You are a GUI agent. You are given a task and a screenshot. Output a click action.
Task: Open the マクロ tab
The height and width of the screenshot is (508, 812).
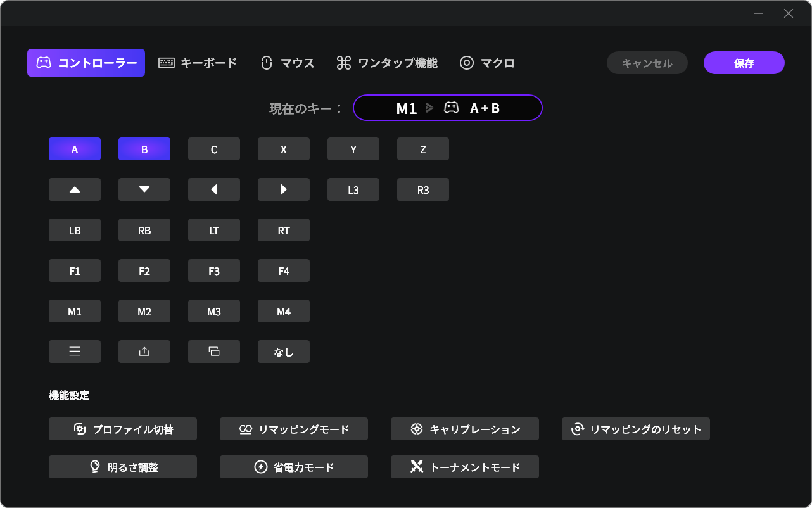pyautogui.click(x=486, y=63)
